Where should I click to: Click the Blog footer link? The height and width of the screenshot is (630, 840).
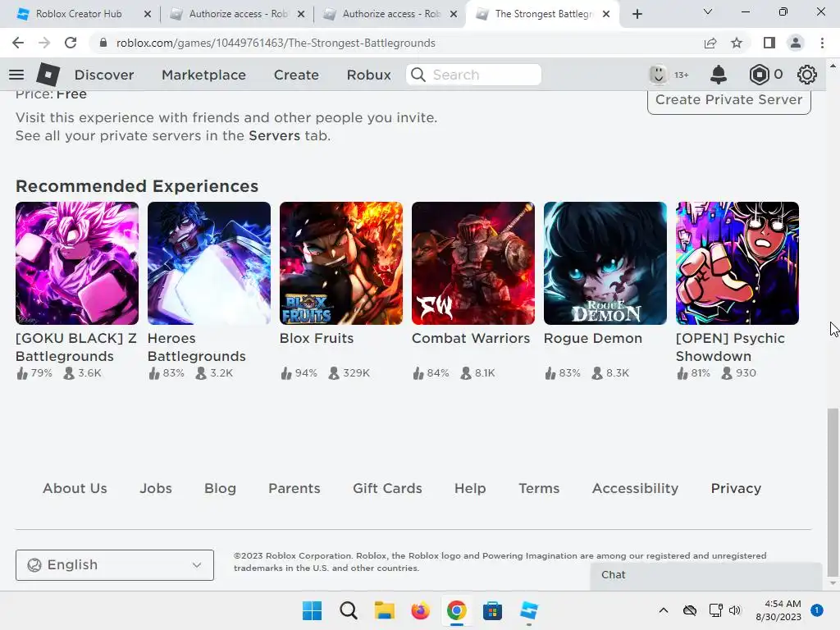point(220,489)
